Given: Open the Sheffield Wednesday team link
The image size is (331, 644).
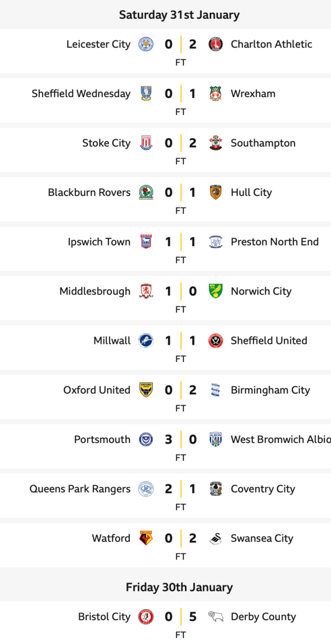Looking at the screenshot, I should 81,93.
